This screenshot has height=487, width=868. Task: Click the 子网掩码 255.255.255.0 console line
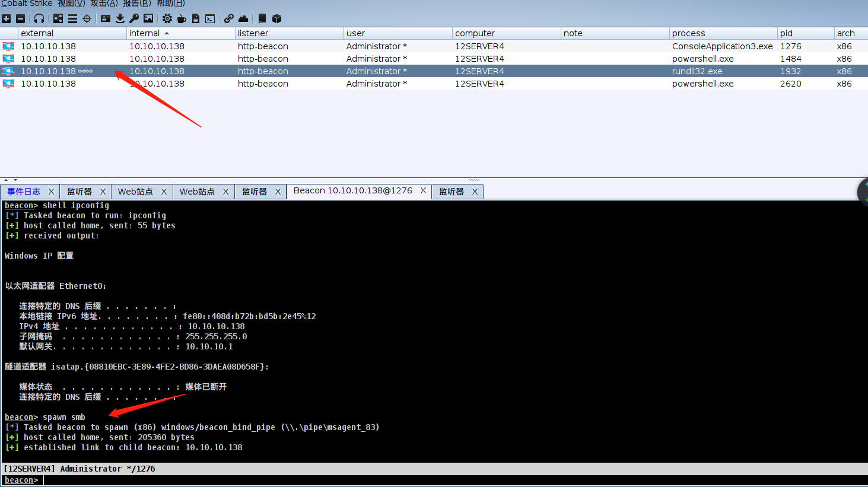click(133, 336)
